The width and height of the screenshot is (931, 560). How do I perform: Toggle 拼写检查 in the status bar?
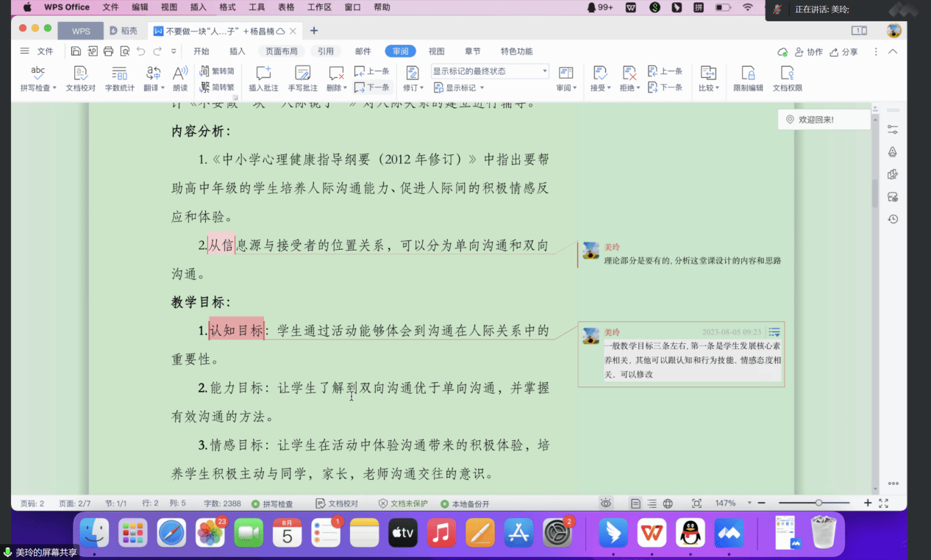point(272,504)
